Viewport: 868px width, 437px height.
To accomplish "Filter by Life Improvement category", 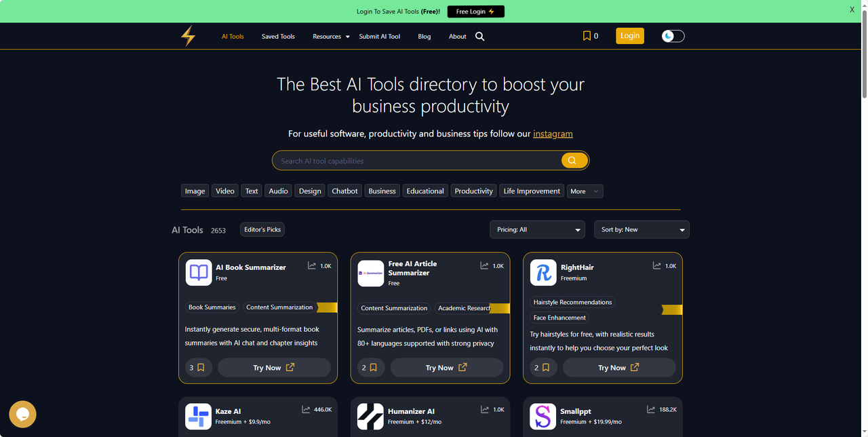I will [x=532, y=191].
